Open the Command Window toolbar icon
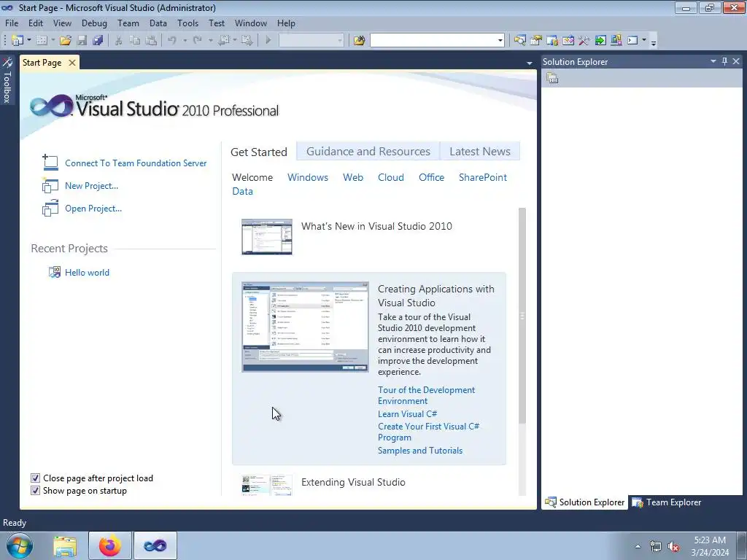This screenshot has width=747, height=560. coord(632,41)
